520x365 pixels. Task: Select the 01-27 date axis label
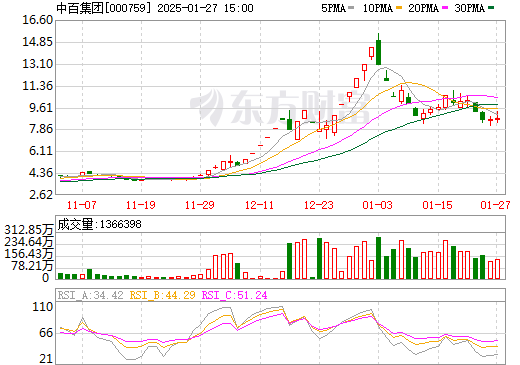click(x=495, y=205)
